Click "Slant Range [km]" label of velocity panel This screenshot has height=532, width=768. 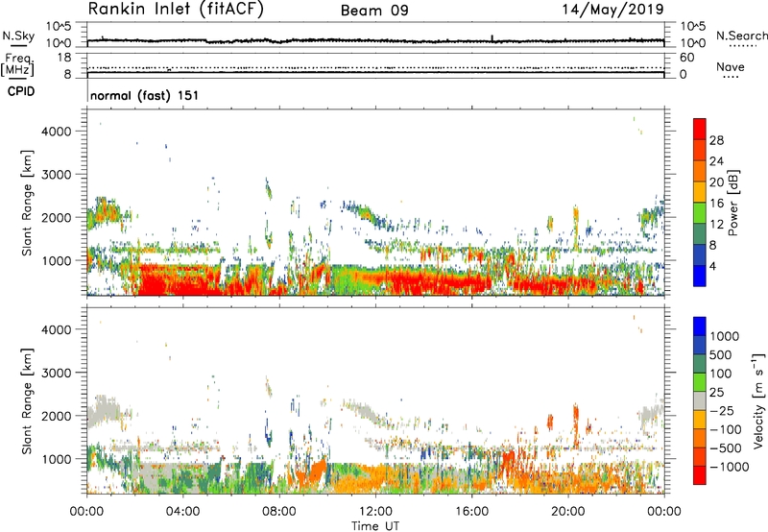coord(27,401)
